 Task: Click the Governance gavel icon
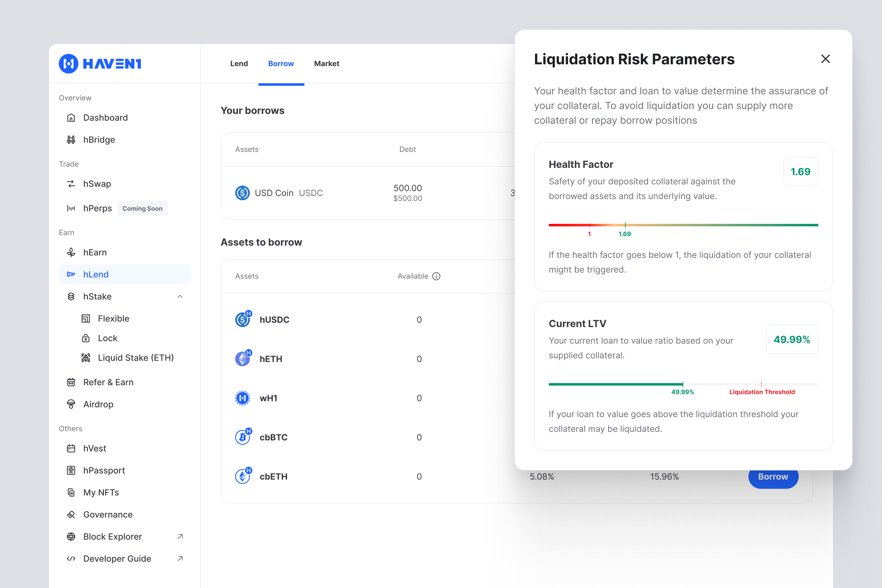point(71,514)
